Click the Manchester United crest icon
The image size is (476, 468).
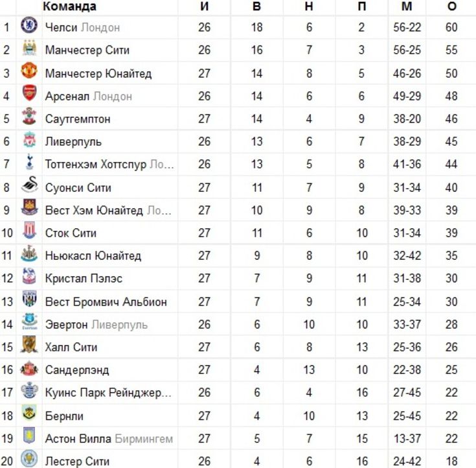coord(29,71)
